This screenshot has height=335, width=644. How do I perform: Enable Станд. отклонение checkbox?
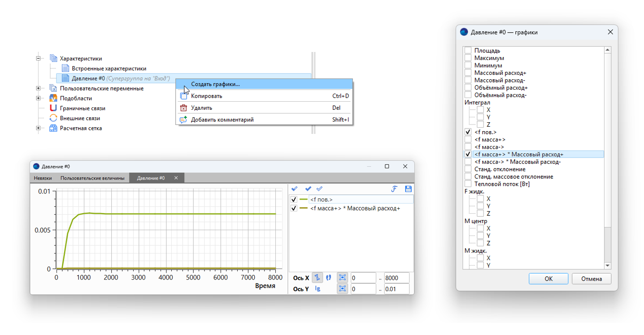(x=468, y=169)
